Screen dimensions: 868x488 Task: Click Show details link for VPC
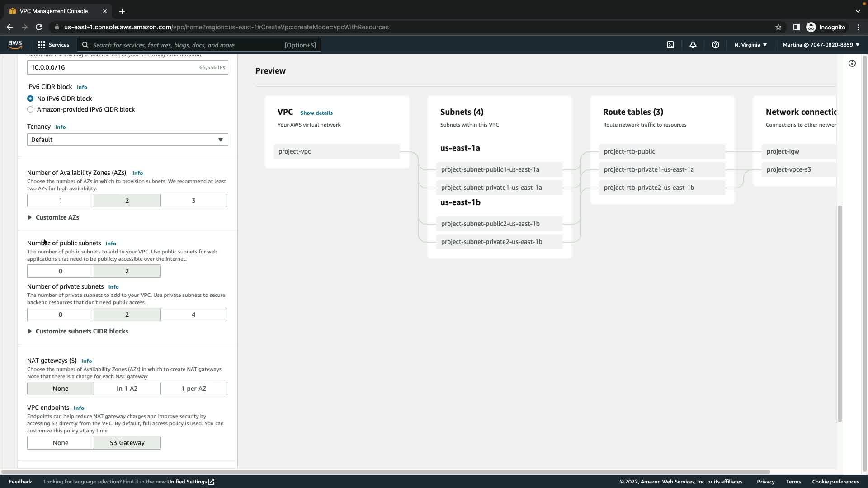tap(316, 113)
